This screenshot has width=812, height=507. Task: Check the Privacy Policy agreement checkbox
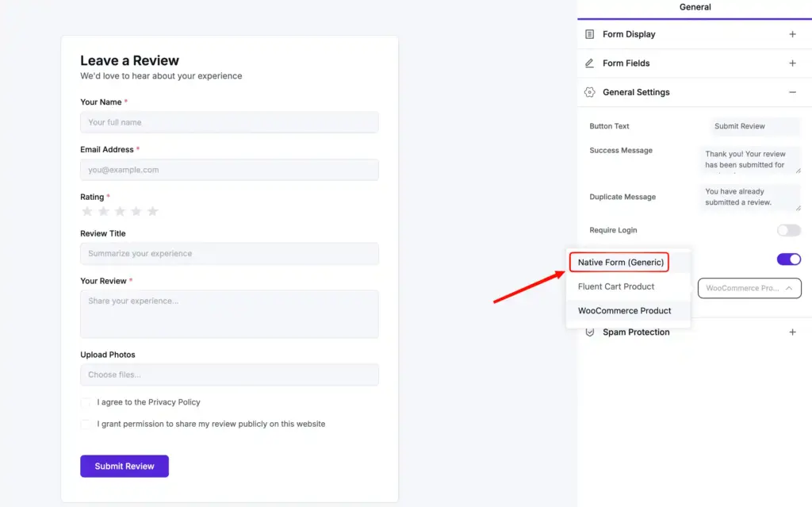pyautogui.click(x=86, y=403)
